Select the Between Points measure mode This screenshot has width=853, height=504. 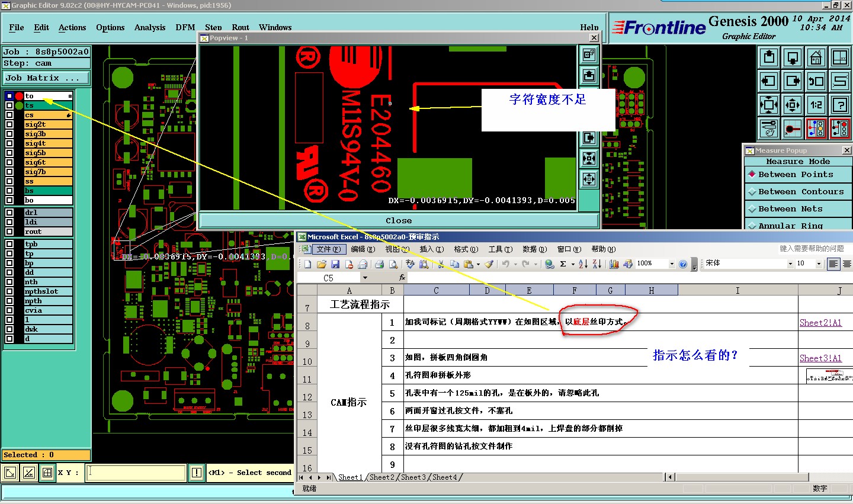coord(798,175)
